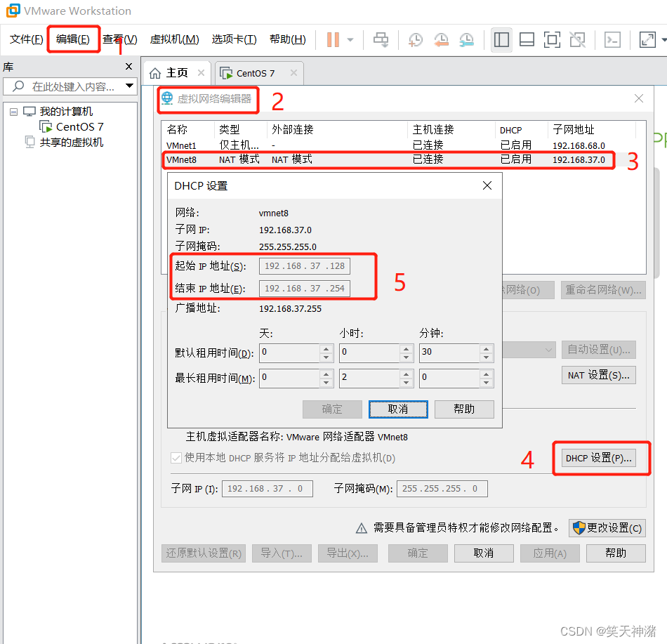Click 取消 in the DHCP dialog
This screenshot has width=667, height=644.
(x=398, y=409)
